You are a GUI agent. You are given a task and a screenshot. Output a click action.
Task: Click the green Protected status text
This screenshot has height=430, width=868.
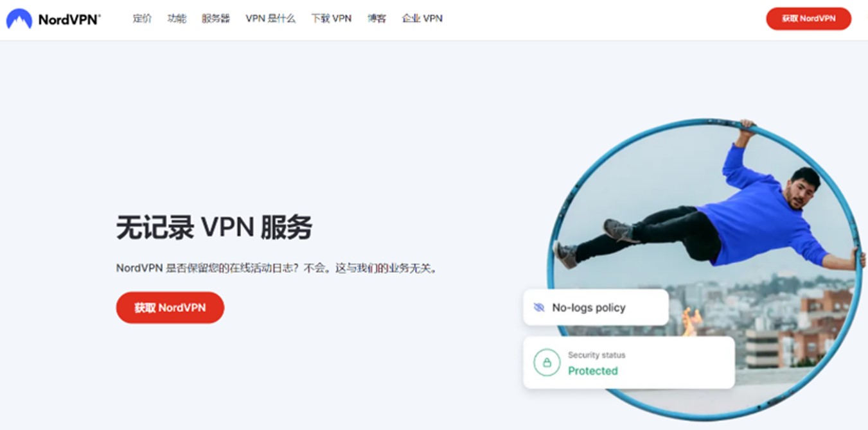593,371
